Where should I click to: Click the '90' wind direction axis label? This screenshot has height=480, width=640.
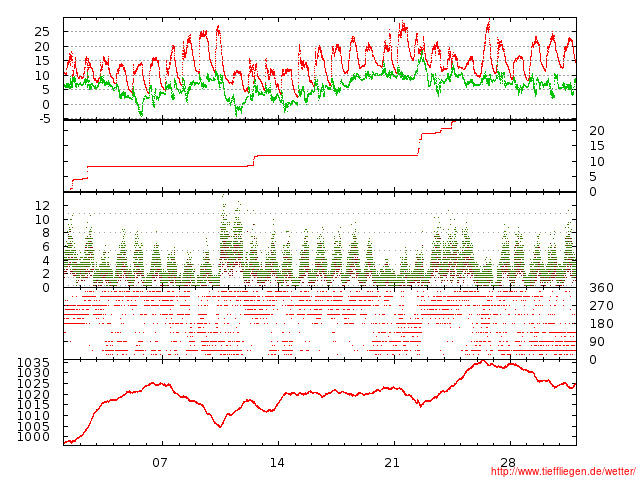(597, 342)
